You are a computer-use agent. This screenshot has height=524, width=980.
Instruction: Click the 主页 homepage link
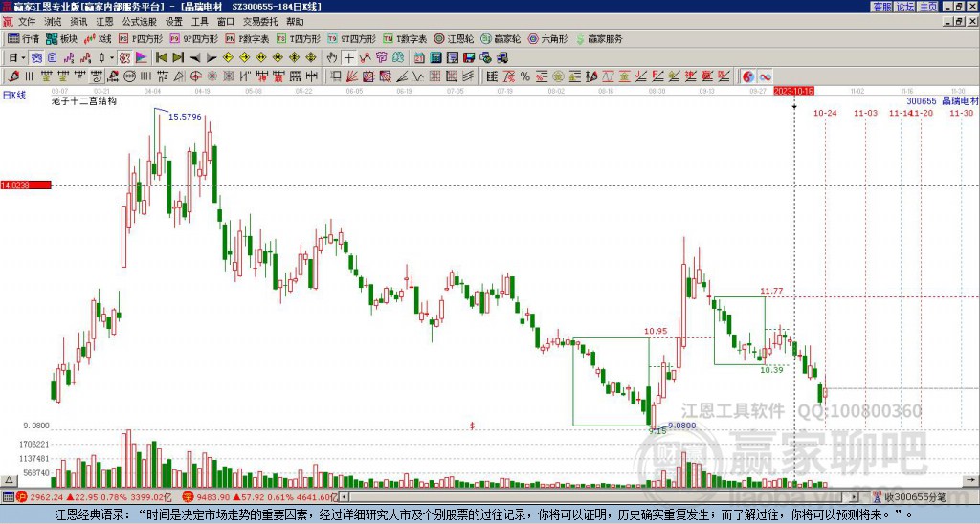928,7
